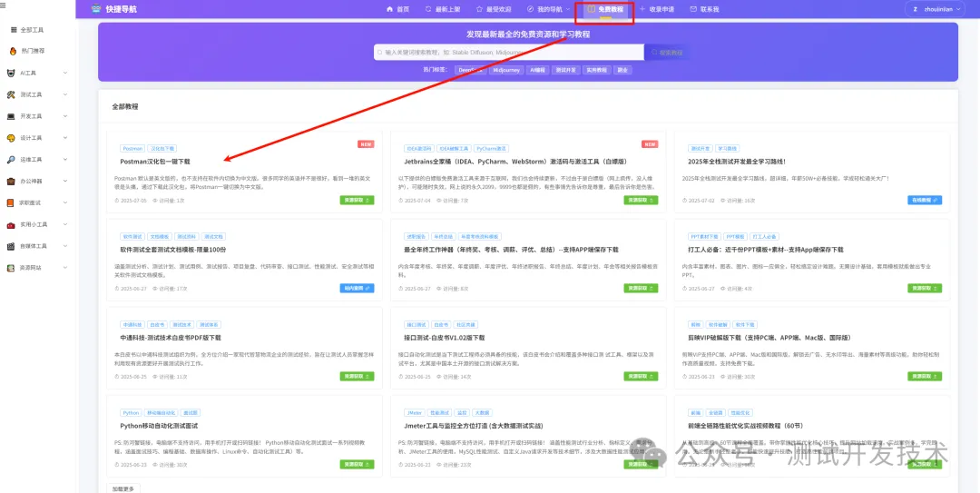
Task: Click the 全部教程 section heading
Action: click(x=125, y=107)
